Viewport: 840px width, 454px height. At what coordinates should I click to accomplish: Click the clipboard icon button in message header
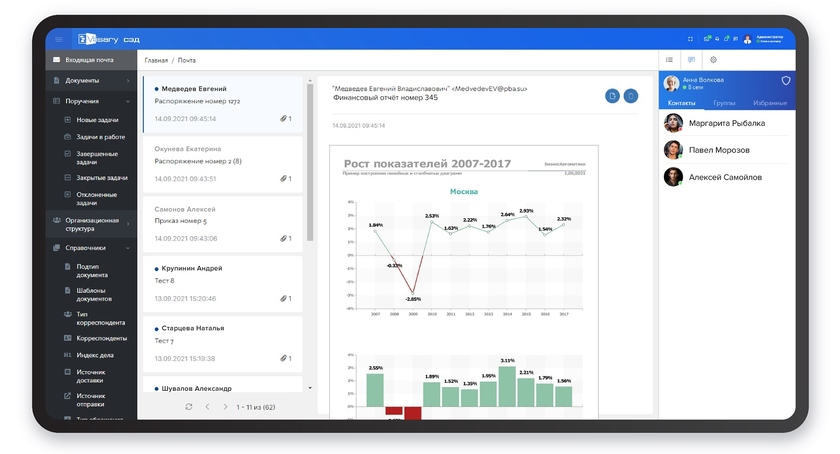[630, 96]
